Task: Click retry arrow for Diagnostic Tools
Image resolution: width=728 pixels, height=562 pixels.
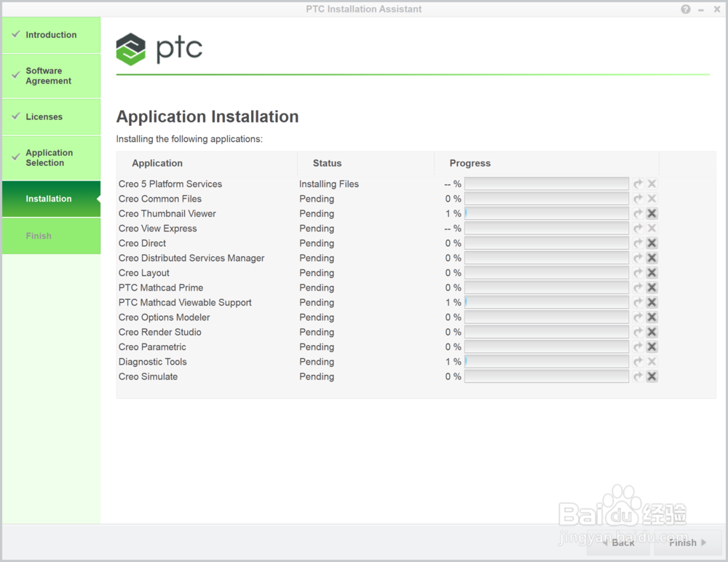Action: click(638, 362)
